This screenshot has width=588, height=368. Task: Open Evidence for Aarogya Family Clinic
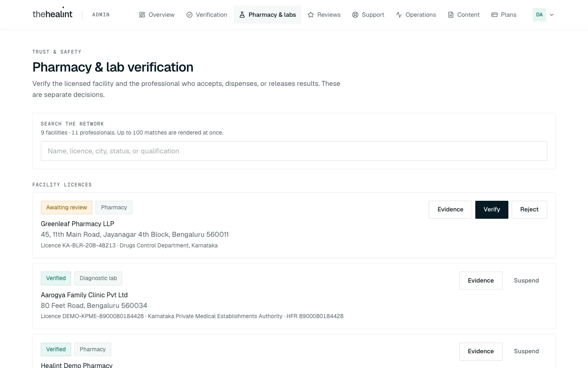coord(481,280)
